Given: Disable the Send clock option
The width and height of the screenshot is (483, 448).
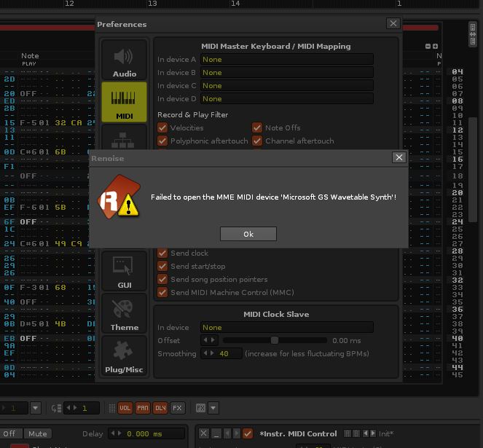Looking at the screenshot, I should (x=162, y=253).
